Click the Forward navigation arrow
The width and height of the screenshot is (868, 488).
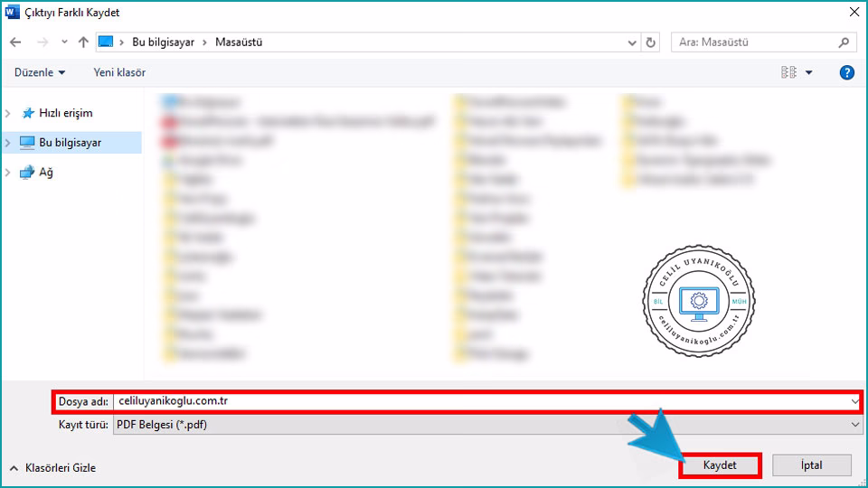pos(42,42)
